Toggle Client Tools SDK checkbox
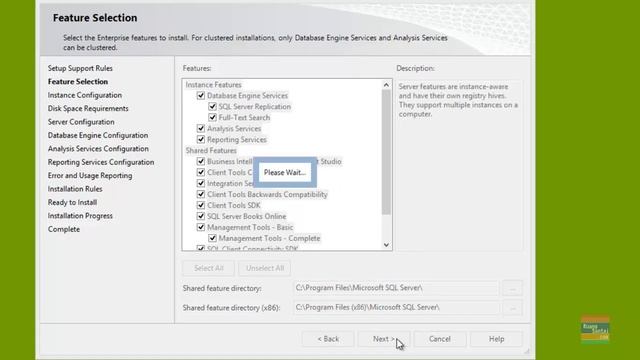The image size is (640, 360). pos(200,205)
